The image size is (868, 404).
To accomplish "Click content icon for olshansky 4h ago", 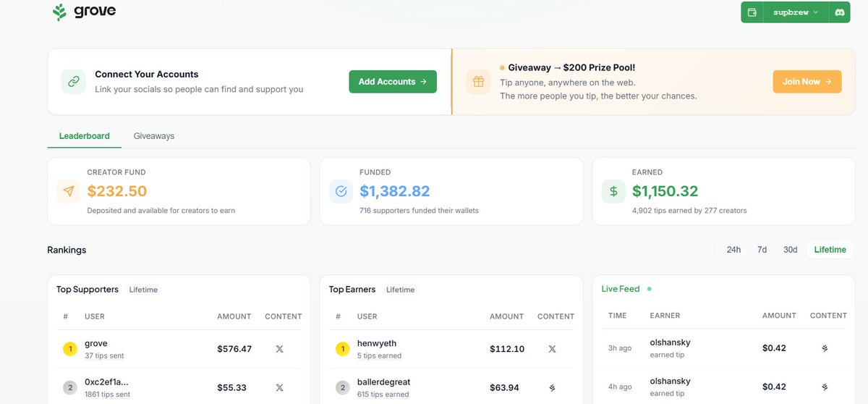I will (825, 387).
